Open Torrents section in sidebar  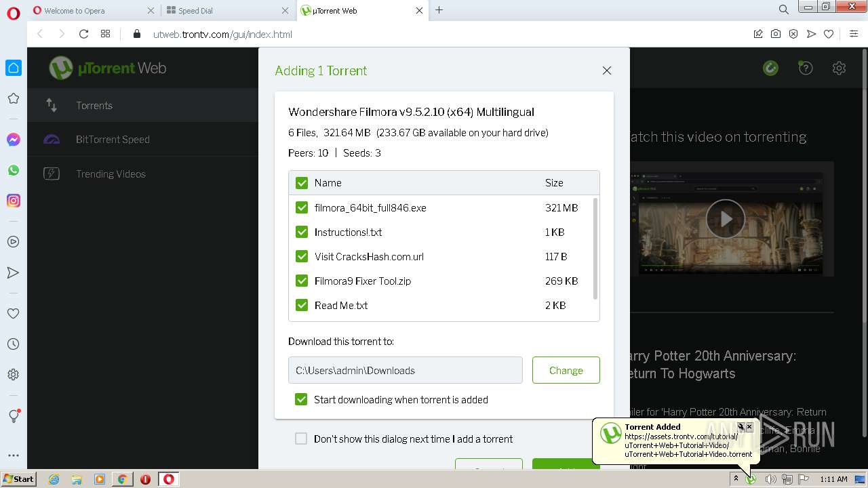(142, 105)
